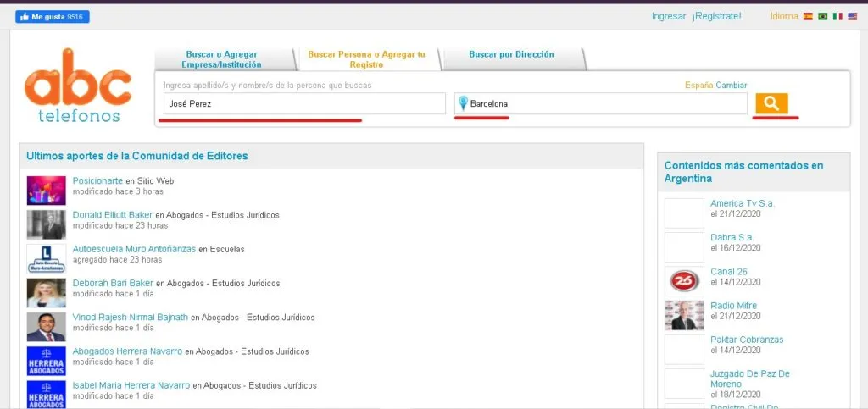Click the Spanish flag language icon

click(808, 16)
